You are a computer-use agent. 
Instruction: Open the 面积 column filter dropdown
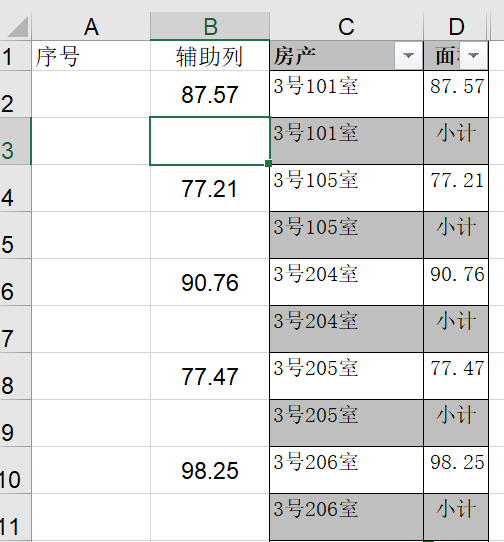click(473, 55)
